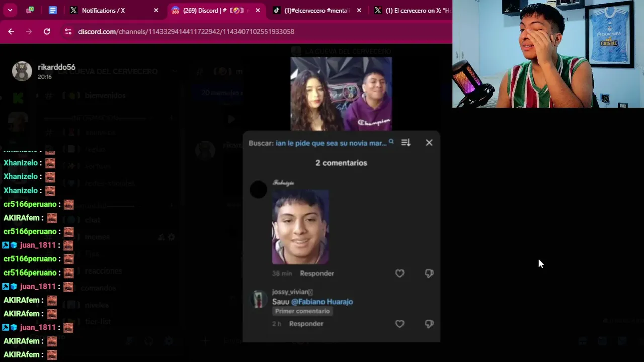
Task: Open the suggested search 'ian le pide que sea su novia'
Action: coord(331,143)
